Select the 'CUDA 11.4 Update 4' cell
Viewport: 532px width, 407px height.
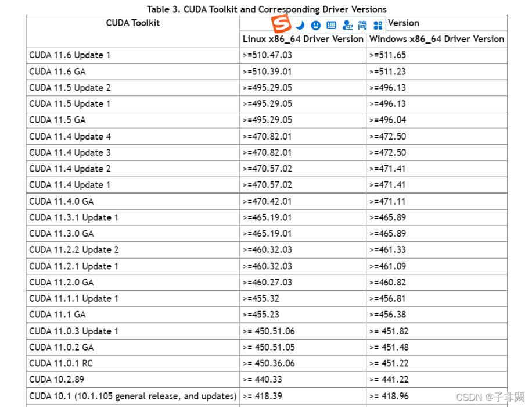click(132, 137)
